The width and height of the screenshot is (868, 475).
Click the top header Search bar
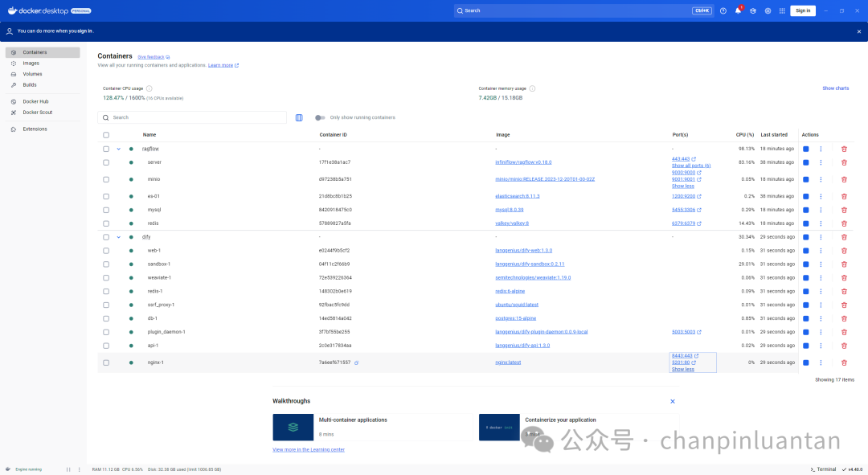point(584,10)
